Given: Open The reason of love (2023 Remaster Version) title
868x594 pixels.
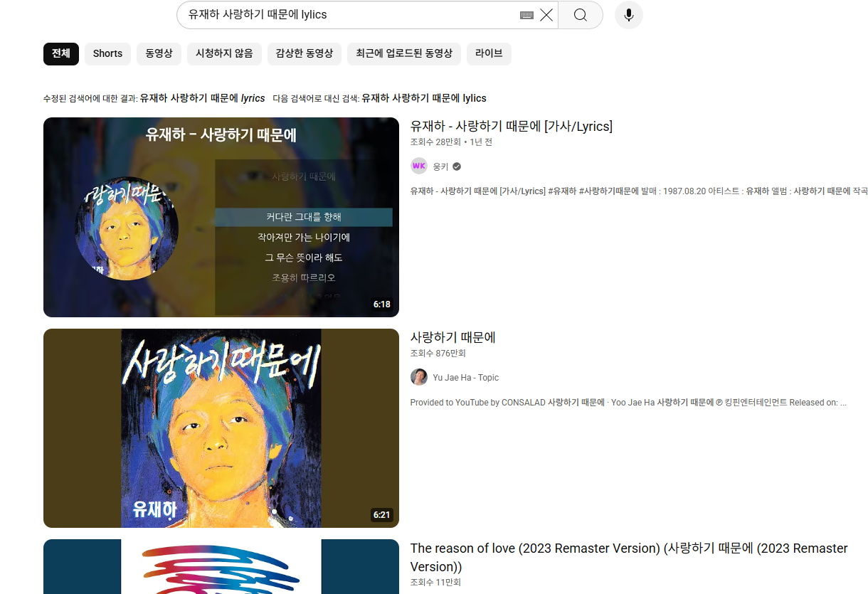Looking at the screenshot, I should pos(629,558).
